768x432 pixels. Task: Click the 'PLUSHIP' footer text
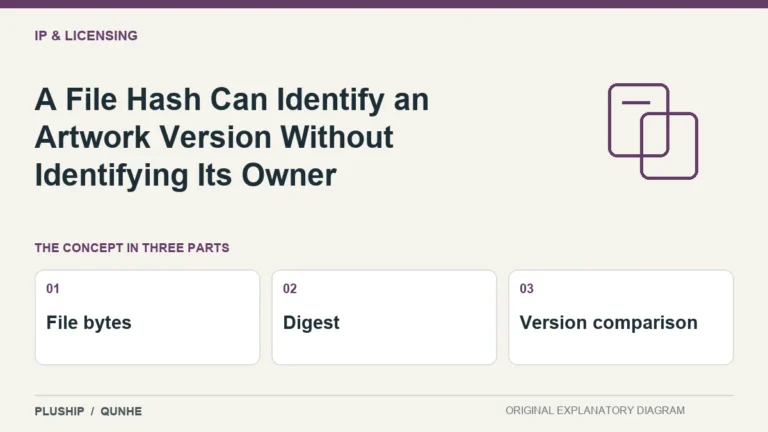[59, 411]
